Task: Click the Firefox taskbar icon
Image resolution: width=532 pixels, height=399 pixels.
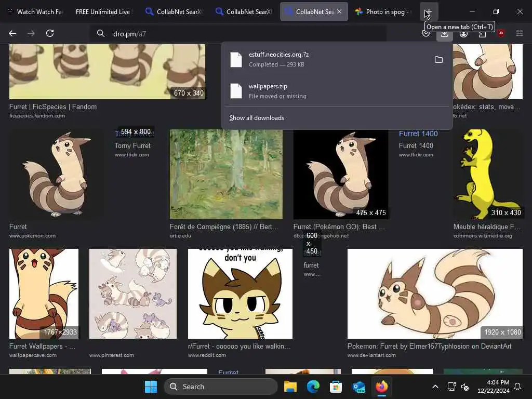Action: point(382,387)
